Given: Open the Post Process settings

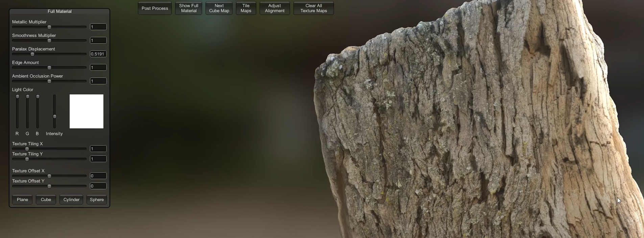Looking at the screenshot, I should [155, 8].
